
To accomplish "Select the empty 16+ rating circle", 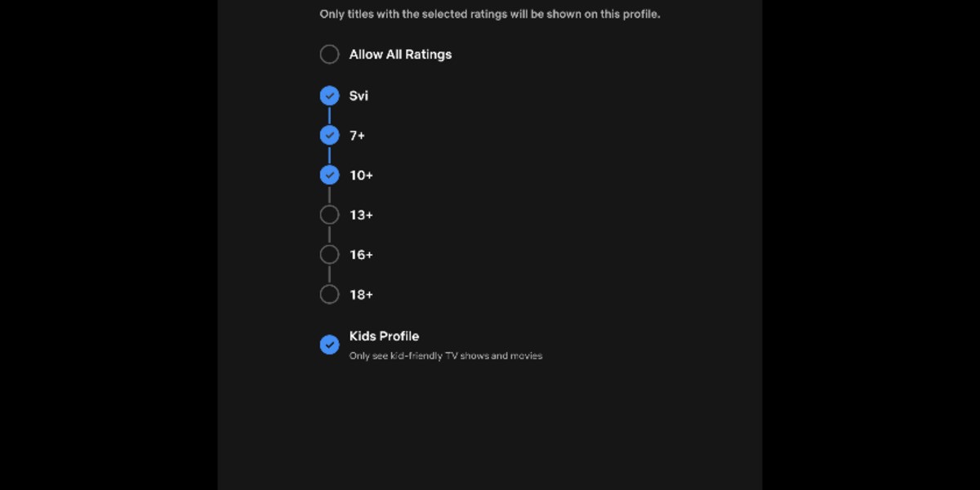I will (x=329, y=255).
